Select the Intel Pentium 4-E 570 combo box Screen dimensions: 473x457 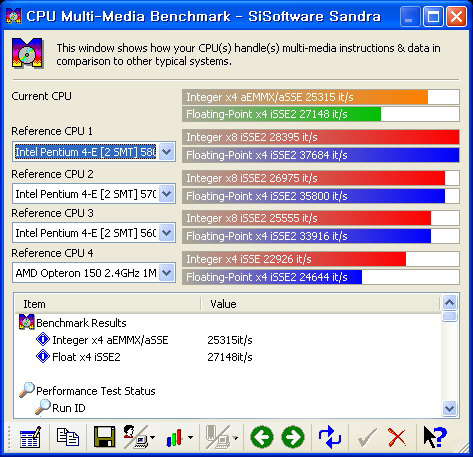click(94, 194)
